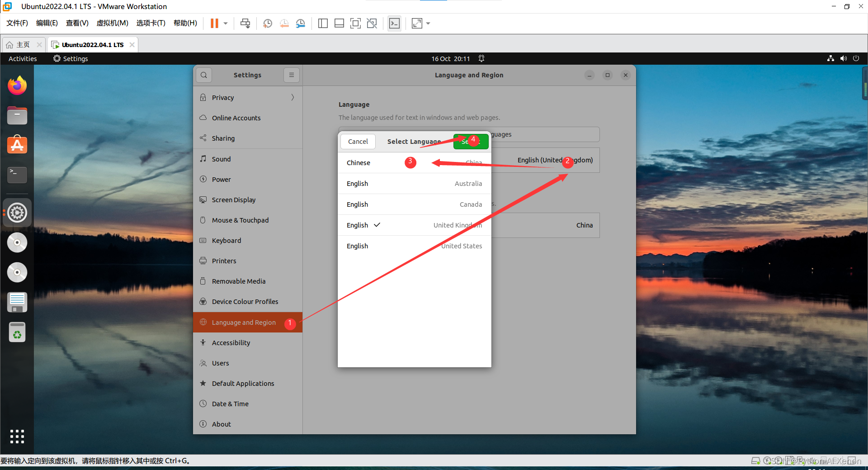This screenshot has height=470, width=868.
Task: Open Accessibility settings panel
Action: pos(248,343)
